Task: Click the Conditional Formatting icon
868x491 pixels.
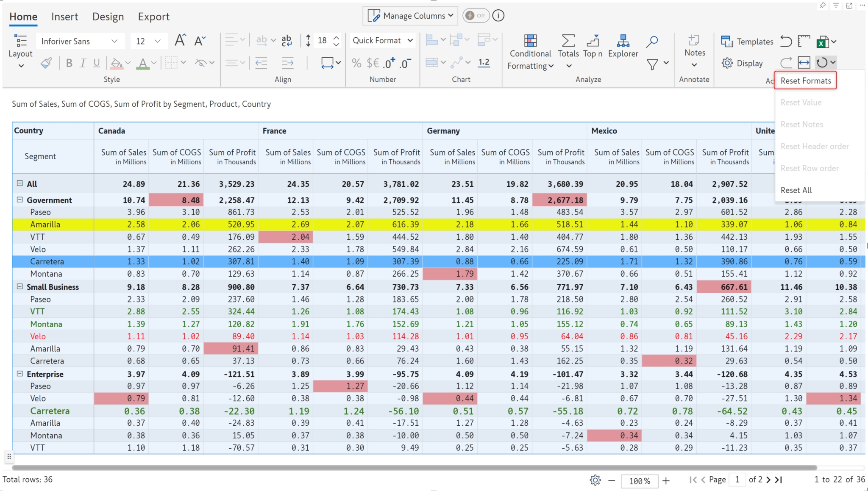Action: click(530, 41)
